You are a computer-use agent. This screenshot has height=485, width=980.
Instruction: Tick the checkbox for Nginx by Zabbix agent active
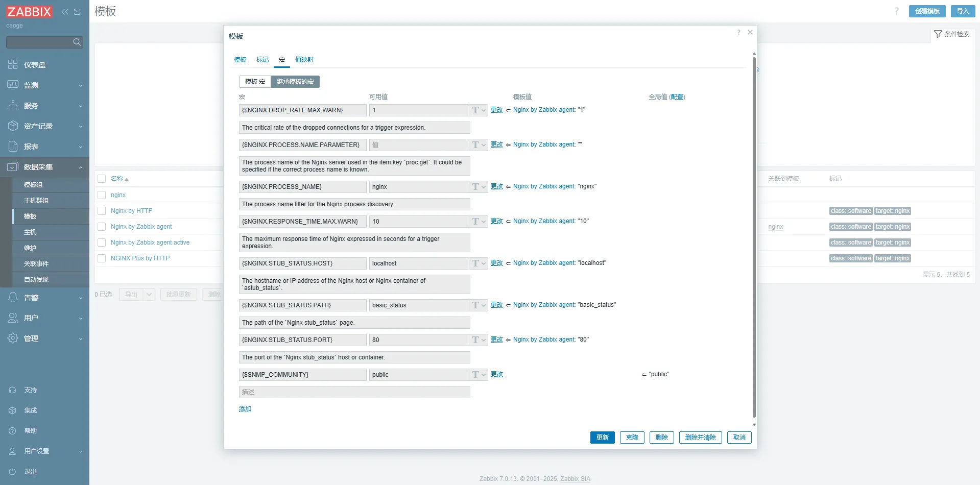[x=102, y=243]
